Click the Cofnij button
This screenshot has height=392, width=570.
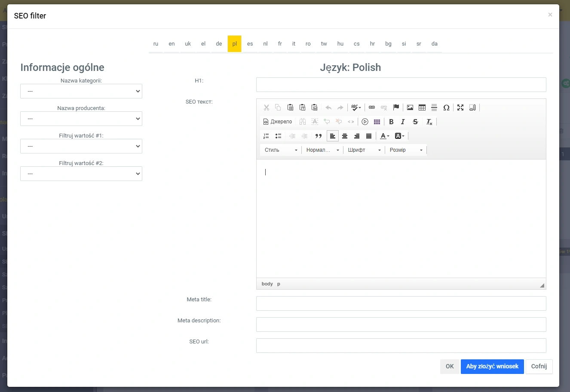tap(539, 367)
